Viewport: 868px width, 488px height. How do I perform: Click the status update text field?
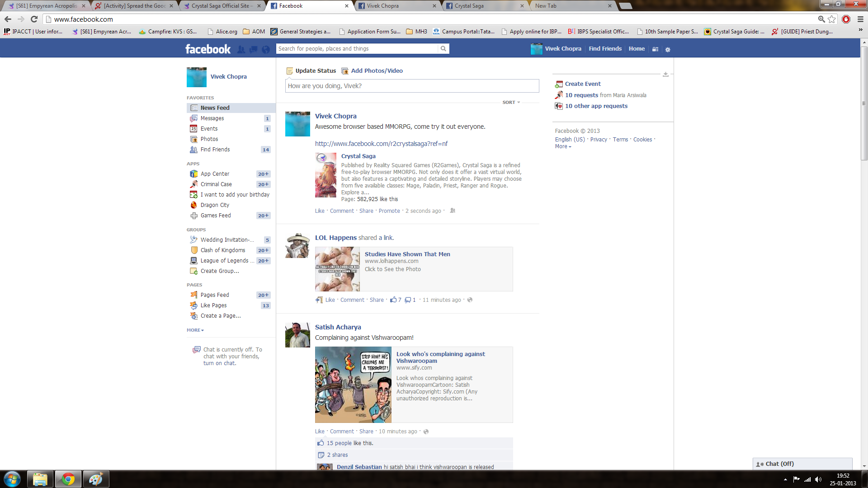point(411,86)
